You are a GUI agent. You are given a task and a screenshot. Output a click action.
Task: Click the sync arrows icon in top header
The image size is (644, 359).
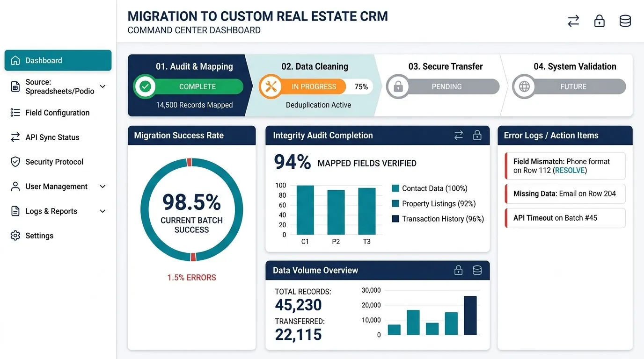click(x=573, y=21)
